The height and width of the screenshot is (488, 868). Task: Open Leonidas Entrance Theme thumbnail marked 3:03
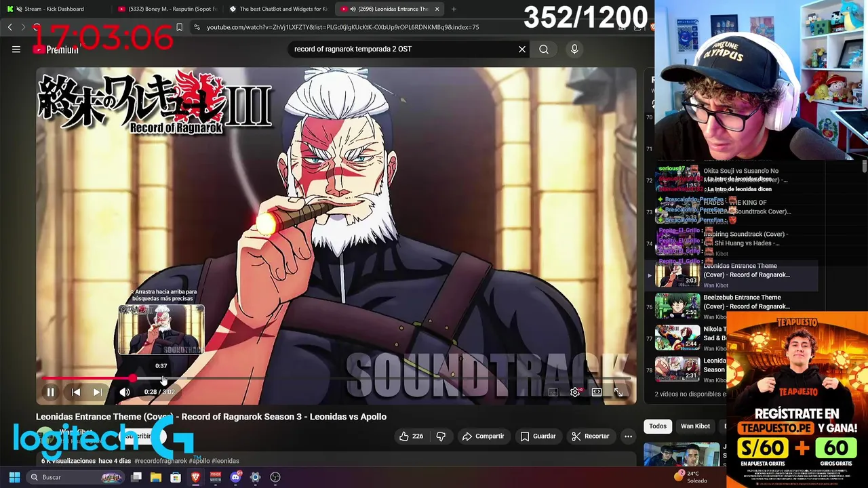677,274
